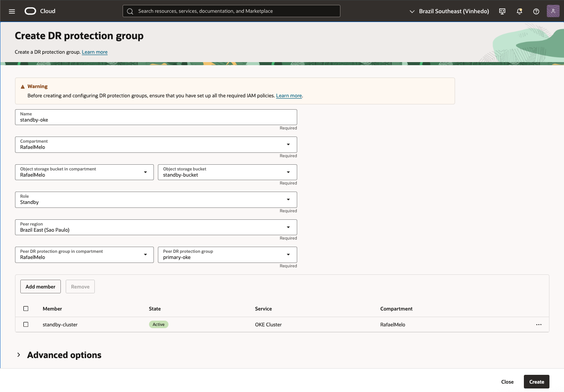This screenshot has height=392, width=564.
Task: Open the standby-cluster row actions menu
Action: pyautogui.click(x=538, y=325)
